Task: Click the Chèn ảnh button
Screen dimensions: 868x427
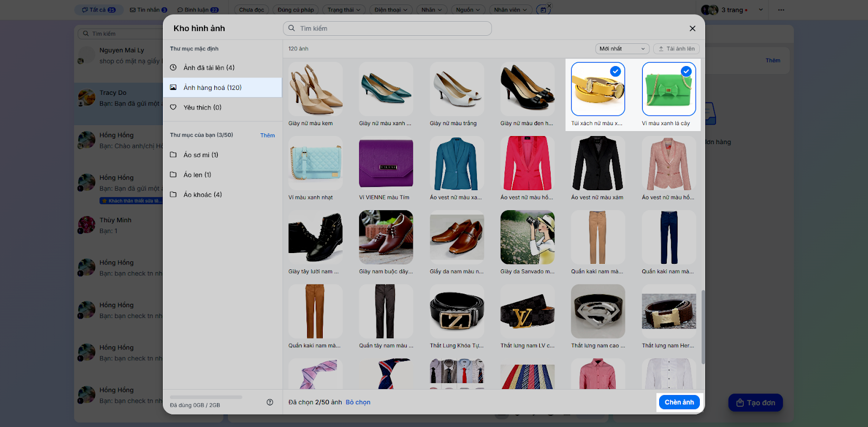Action: click(679, 402)
